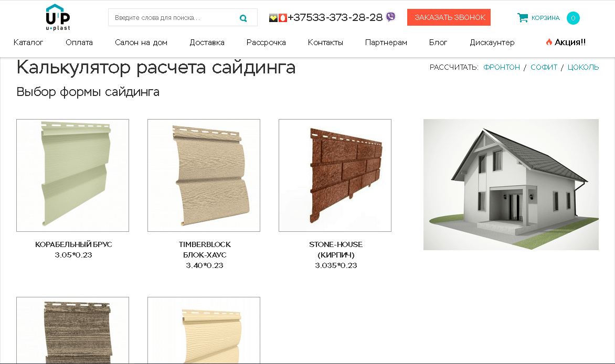Click the ЗАКАЗАТЬ ЗВОНОК button

click(449, 17)
